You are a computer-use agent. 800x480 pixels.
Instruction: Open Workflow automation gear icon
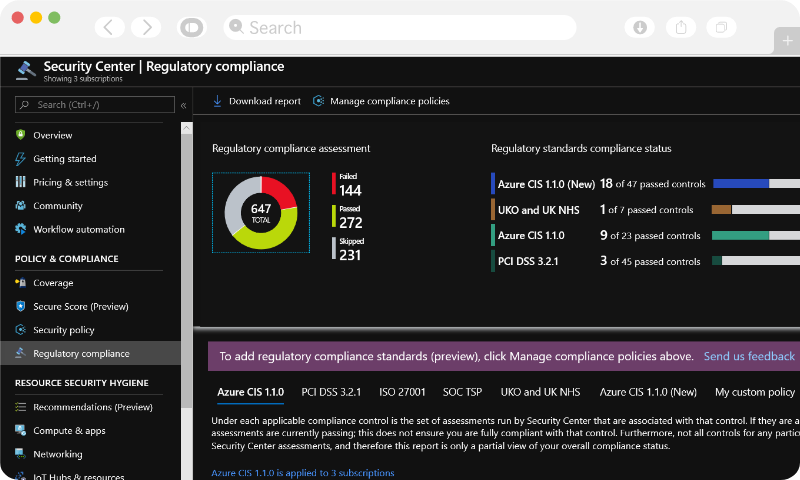20,229
